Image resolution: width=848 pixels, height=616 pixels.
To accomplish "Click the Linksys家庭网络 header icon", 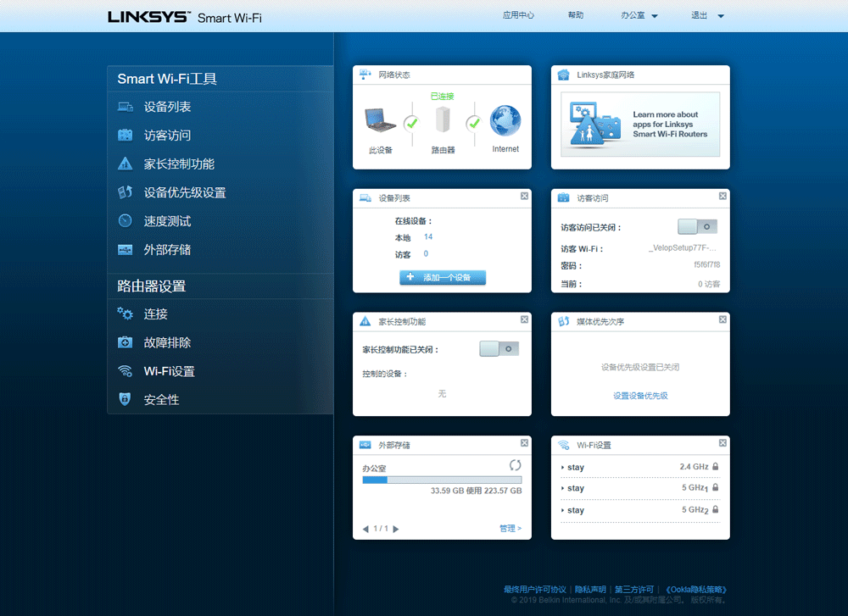I will point(564,75).
